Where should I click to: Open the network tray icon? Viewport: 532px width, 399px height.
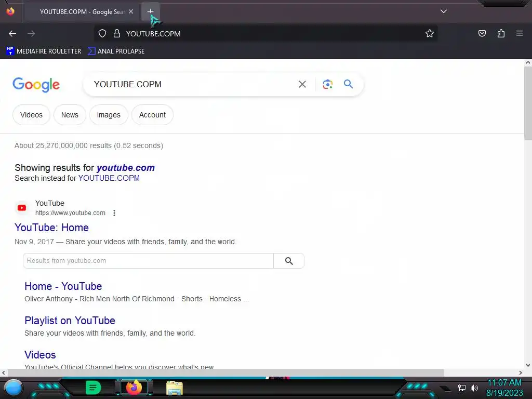click(462, 388)
